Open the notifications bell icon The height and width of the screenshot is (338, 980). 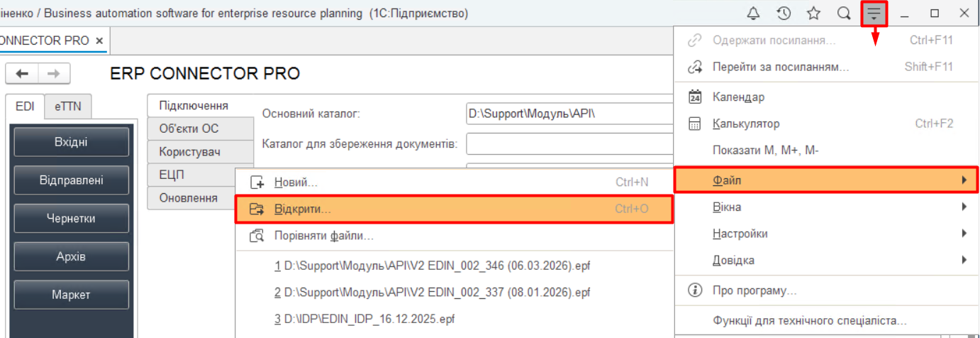point(753,13)
